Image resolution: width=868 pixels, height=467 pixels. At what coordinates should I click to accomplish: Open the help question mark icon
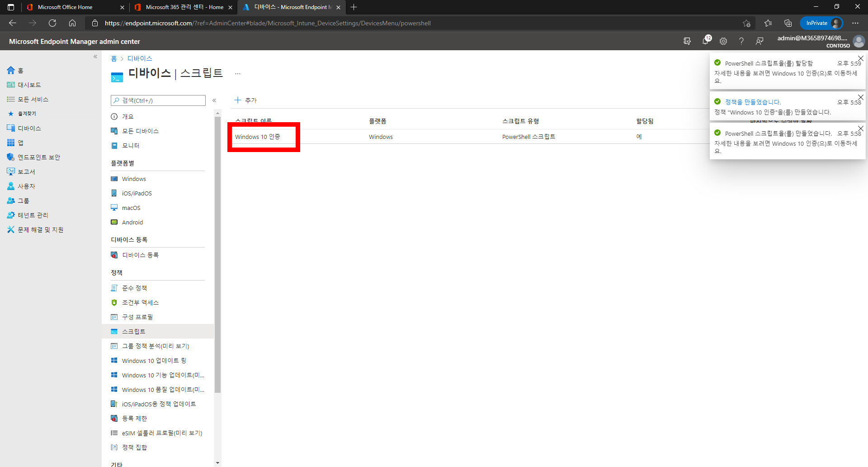coord(741,41)
